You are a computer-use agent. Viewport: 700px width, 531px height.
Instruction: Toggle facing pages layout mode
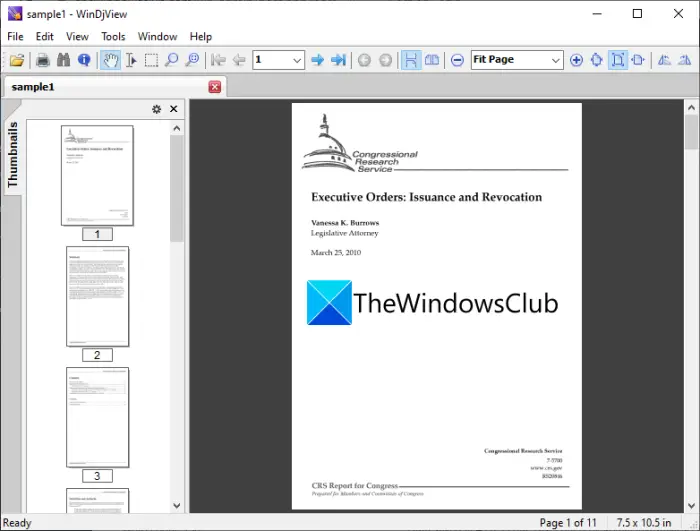tap(432, 60)
